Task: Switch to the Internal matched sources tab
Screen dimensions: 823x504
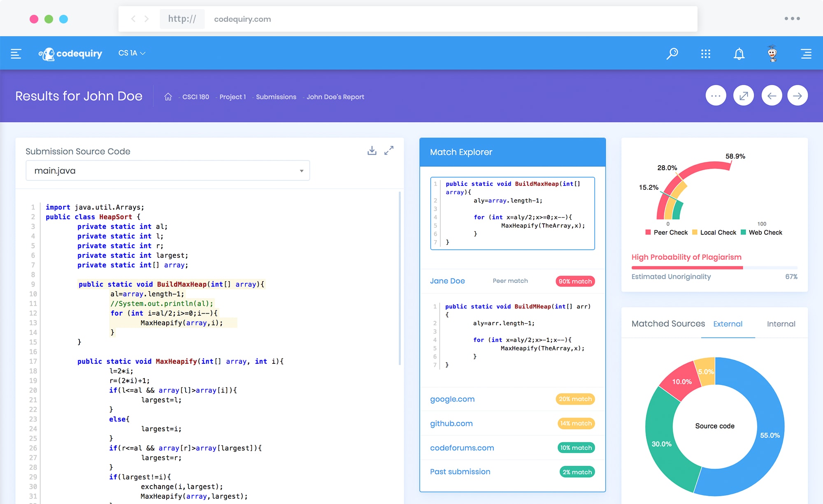Action: 780,324
